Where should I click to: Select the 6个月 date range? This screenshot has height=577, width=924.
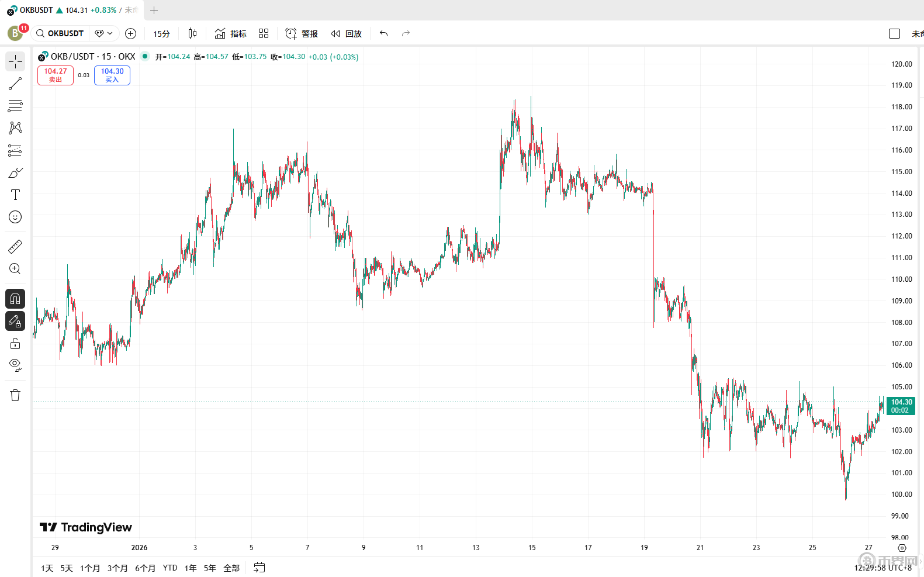(x=146, y=568)
